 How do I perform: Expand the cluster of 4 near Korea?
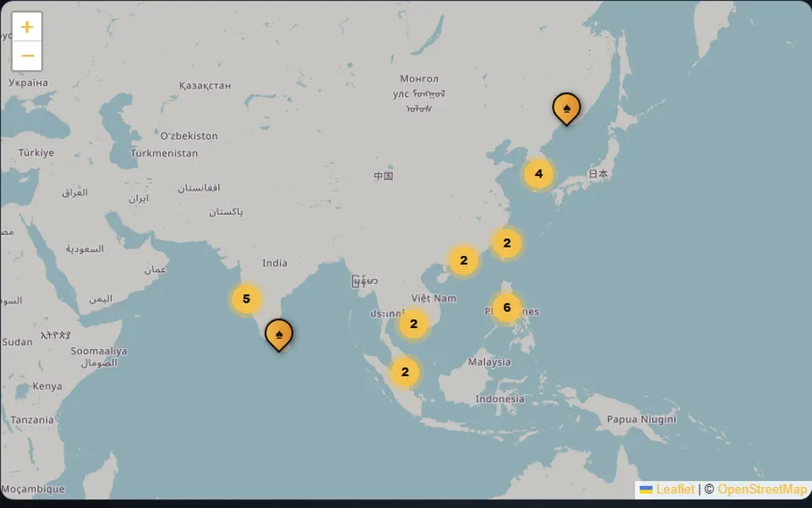539,174
